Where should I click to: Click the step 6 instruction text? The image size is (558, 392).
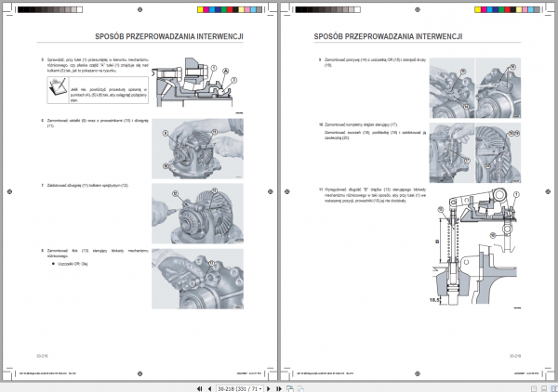point(98,124)
